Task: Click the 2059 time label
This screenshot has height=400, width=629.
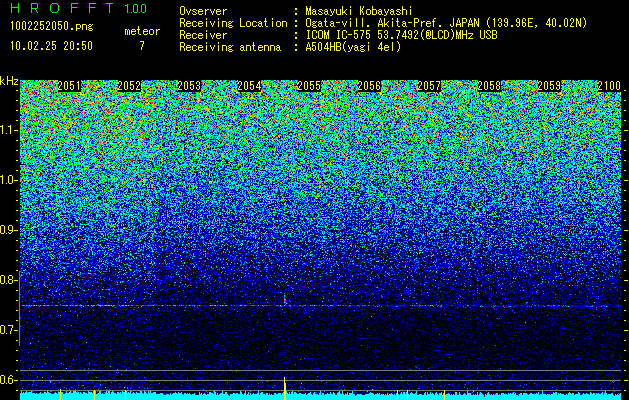Action: tap(549, 86)
